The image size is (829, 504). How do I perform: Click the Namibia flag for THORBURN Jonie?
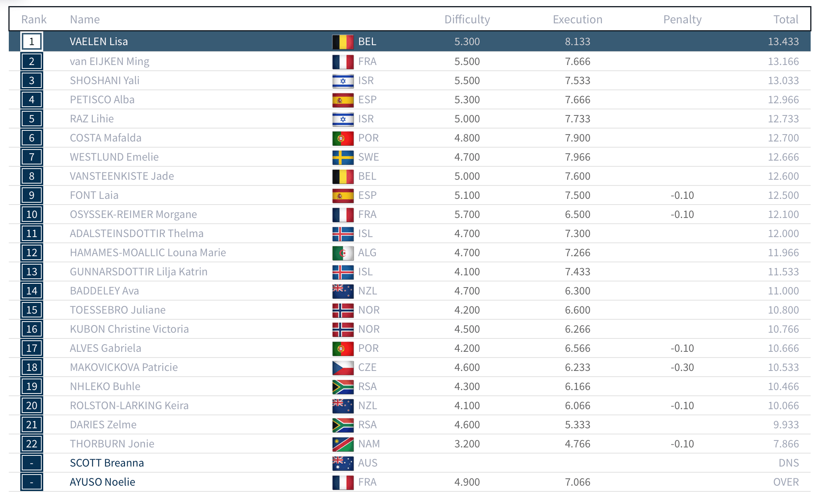343,444
